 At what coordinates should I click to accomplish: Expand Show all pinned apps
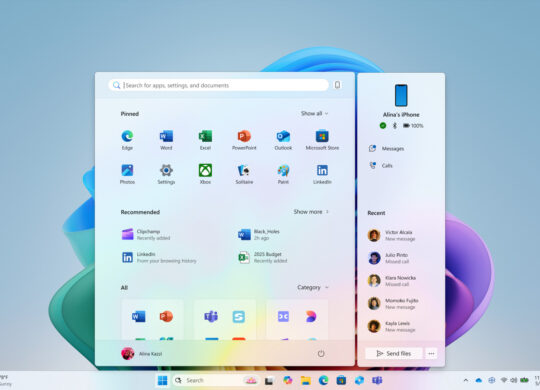point(314,113)
